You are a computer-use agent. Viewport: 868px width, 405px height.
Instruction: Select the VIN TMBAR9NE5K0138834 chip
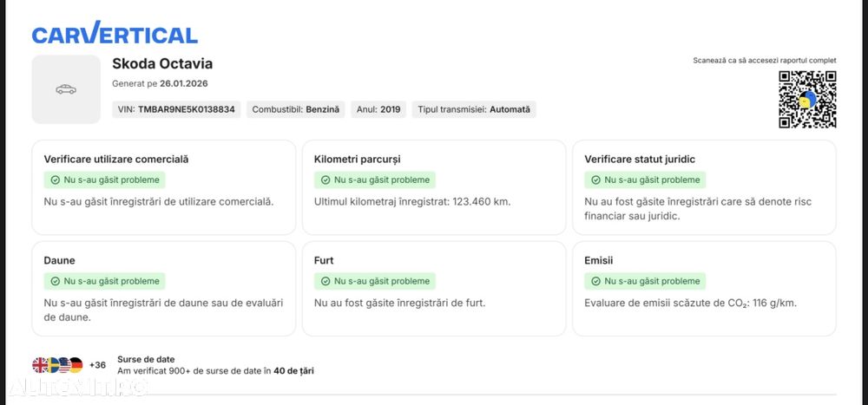click(x=176, y=109)
